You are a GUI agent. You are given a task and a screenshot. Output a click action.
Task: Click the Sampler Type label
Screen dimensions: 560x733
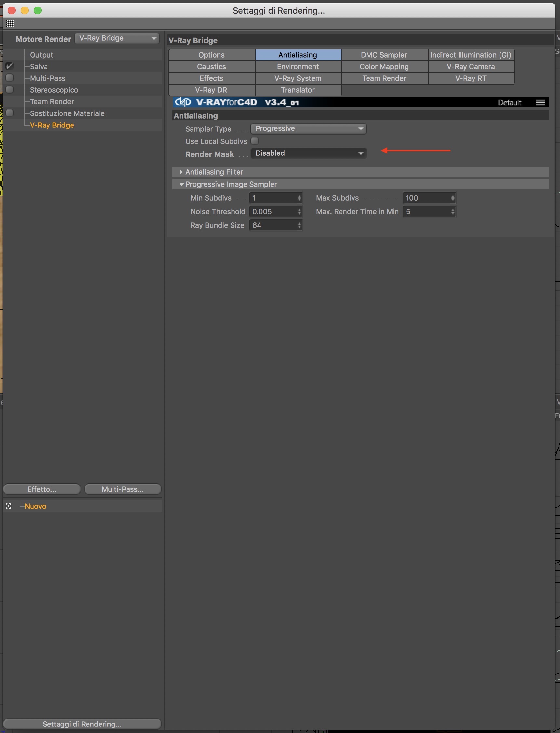pyautogui.click(x=208, y=129)
